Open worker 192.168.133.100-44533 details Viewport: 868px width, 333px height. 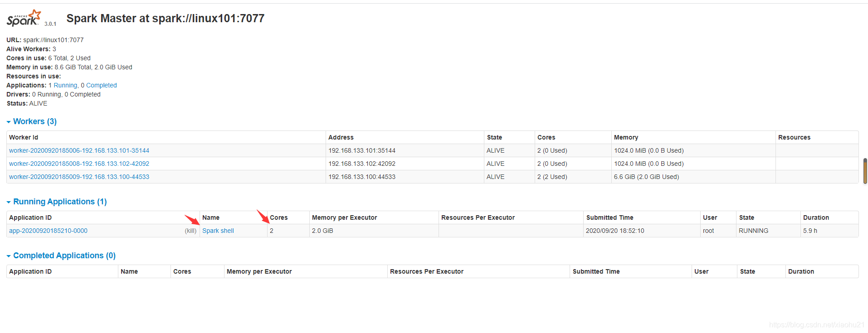pyautogui.click(x=79, y=177)
